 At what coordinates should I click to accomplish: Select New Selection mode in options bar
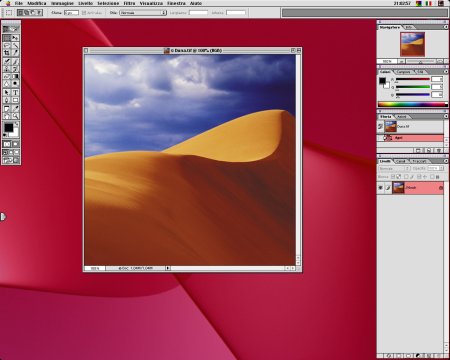coord(20,13)
